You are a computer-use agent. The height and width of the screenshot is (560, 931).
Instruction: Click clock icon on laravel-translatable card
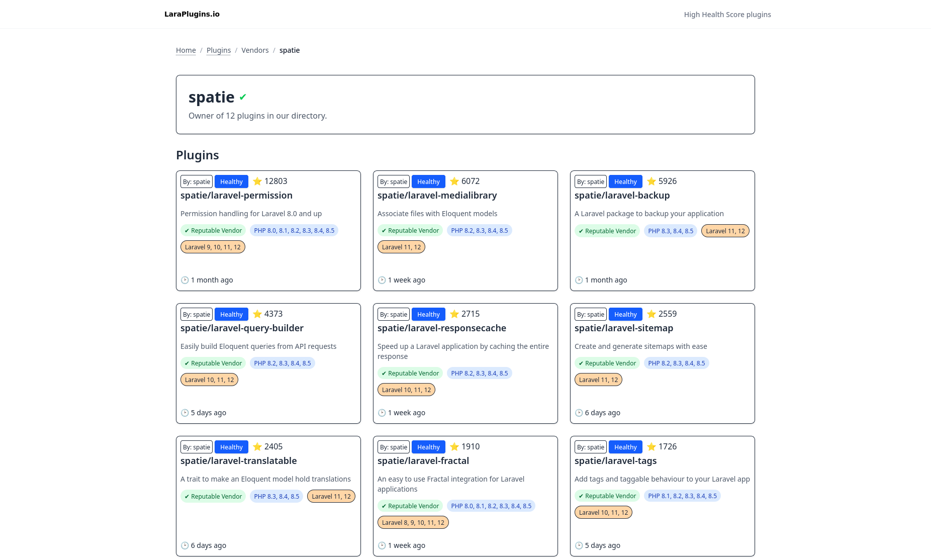tap(184, 545)
